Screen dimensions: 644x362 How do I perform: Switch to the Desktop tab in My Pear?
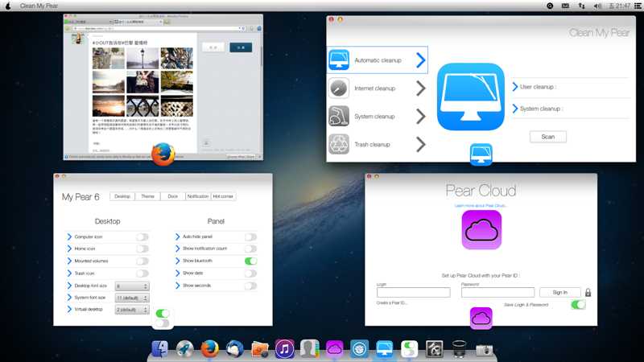point(122,196)
